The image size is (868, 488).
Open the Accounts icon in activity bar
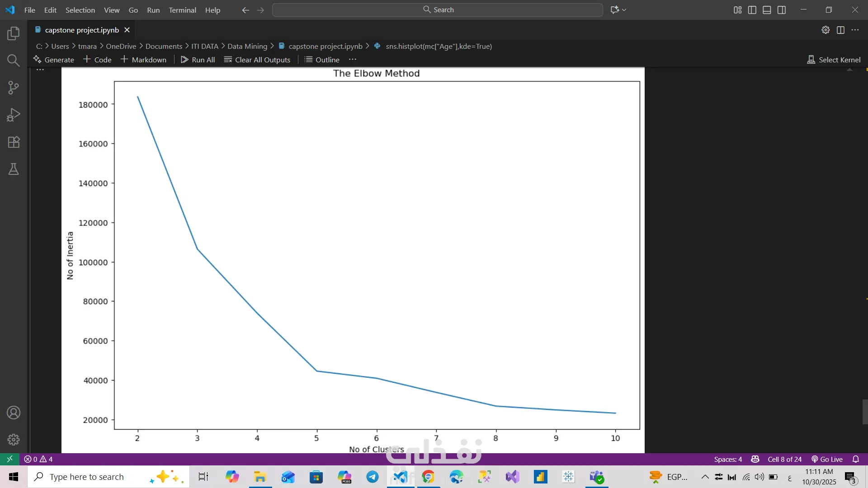14,413
